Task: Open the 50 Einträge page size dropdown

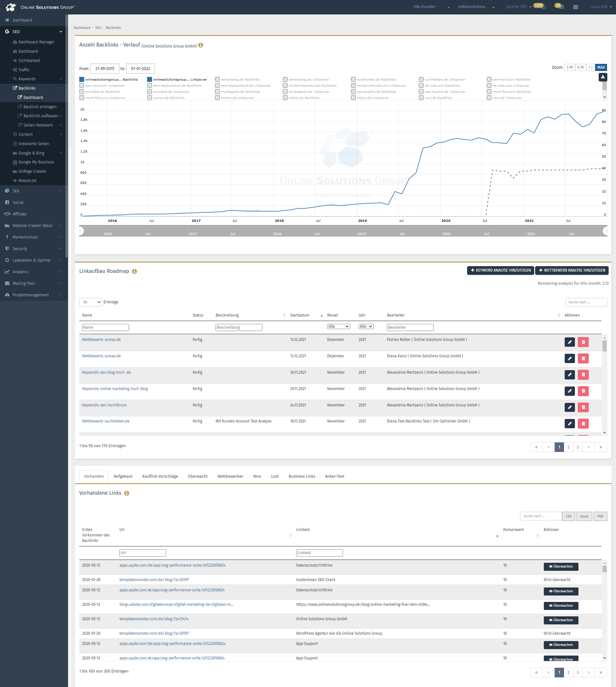Action: click(x=91, y=302)
